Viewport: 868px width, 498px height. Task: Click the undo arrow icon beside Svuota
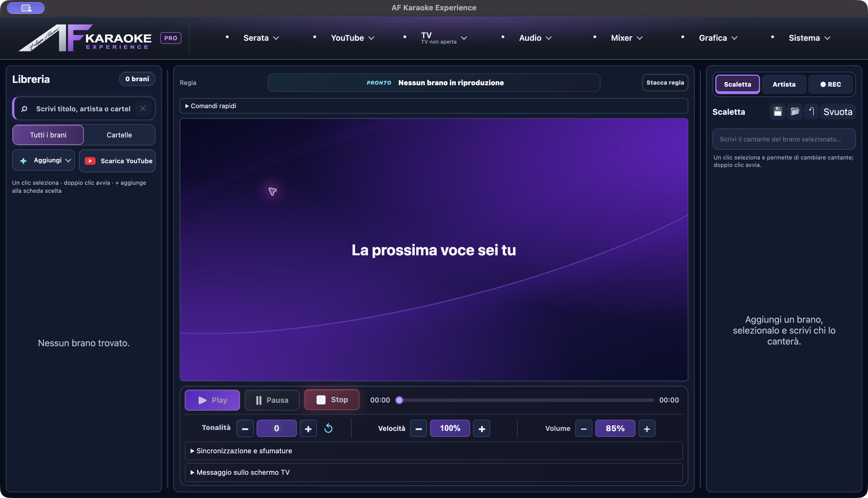pyautogui.click(x=811, y=112)
